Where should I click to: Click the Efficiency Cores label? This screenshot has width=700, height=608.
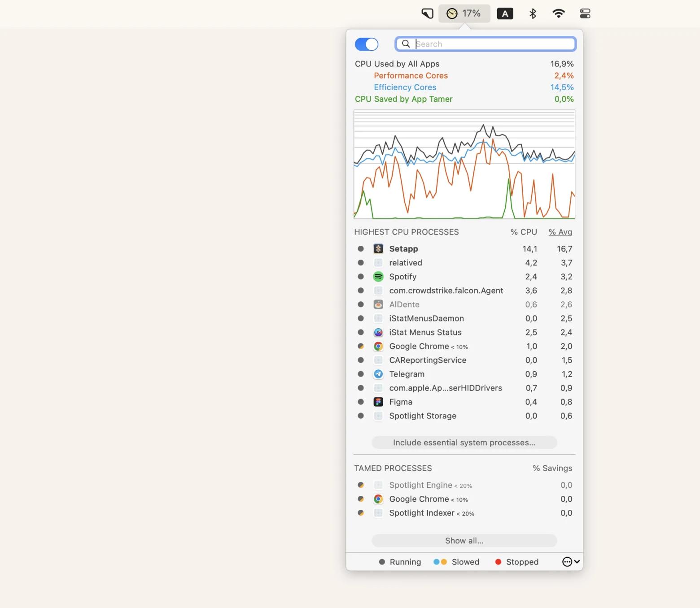point(405,87)
